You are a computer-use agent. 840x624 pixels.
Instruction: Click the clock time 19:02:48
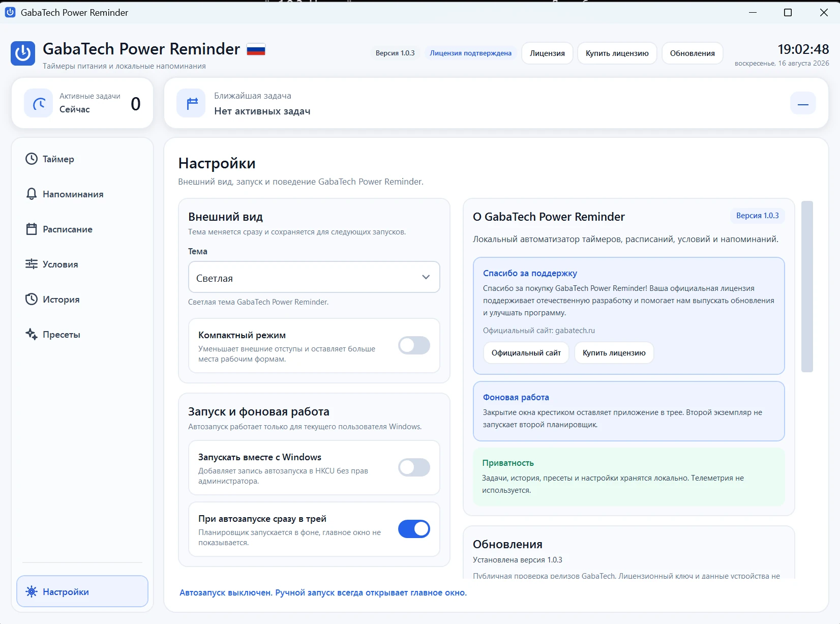click(x=803, y=49)
